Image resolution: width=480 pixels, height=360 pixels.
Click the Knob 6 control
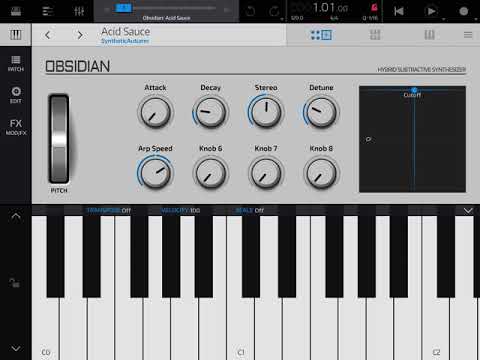pyautogui.click(x=210, y=174)
